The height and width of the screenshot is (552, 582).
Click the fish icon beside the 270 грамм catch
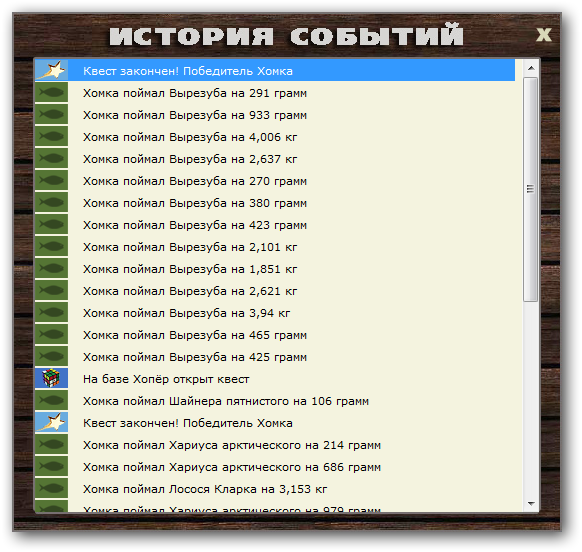(x=52, y=180)
